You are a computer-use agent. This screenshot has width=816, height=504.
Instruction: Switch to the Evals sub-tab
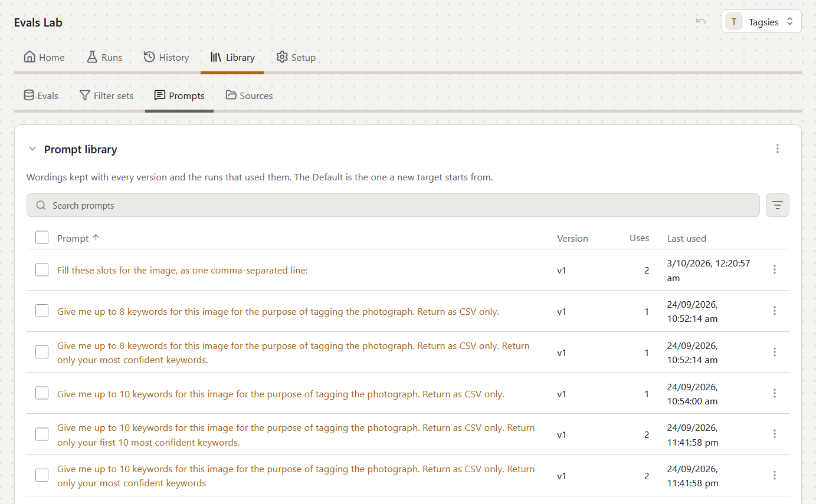pos(41,95)
